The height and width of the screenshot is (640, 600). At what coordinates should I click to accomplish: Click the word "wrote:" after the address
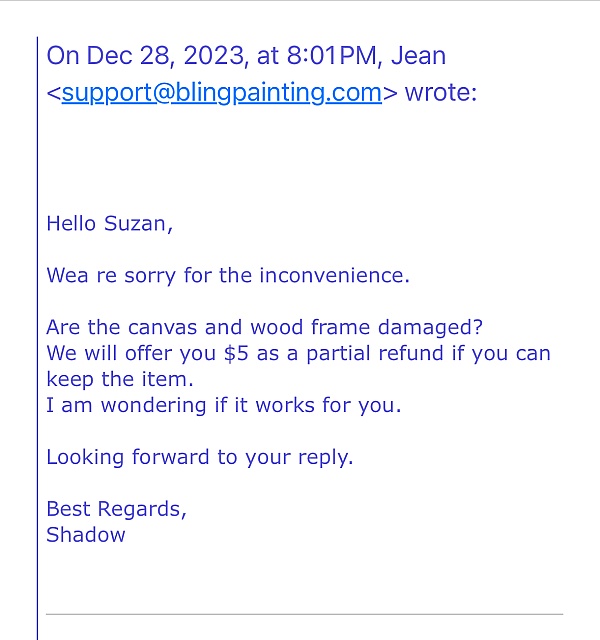coord(441,93)
